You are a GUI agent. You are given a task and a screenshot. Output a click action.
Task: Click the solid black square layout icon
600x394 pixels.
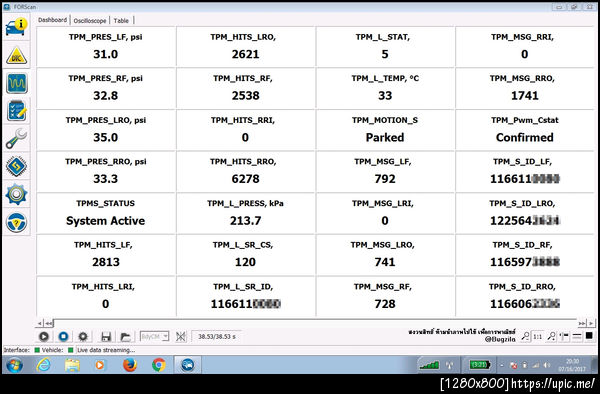[589, 336]
